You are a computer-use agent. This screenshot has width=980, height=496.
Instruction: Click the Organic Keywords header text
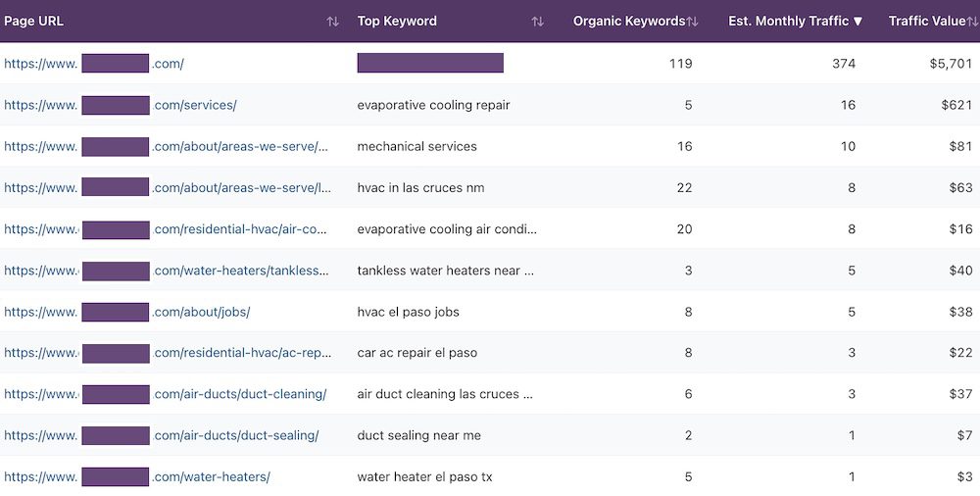tap(628, 22)
